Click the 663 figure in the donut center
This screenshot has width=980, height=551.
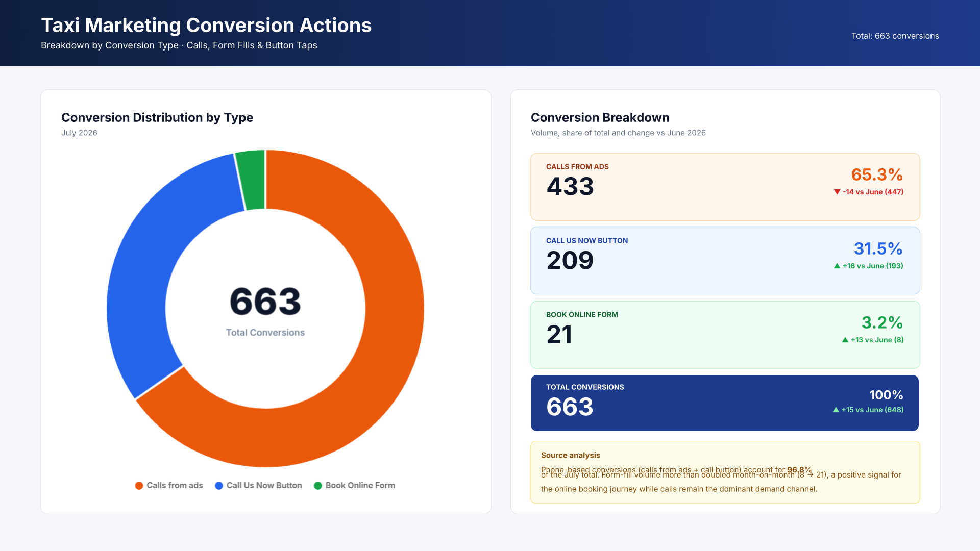(265, 301)
